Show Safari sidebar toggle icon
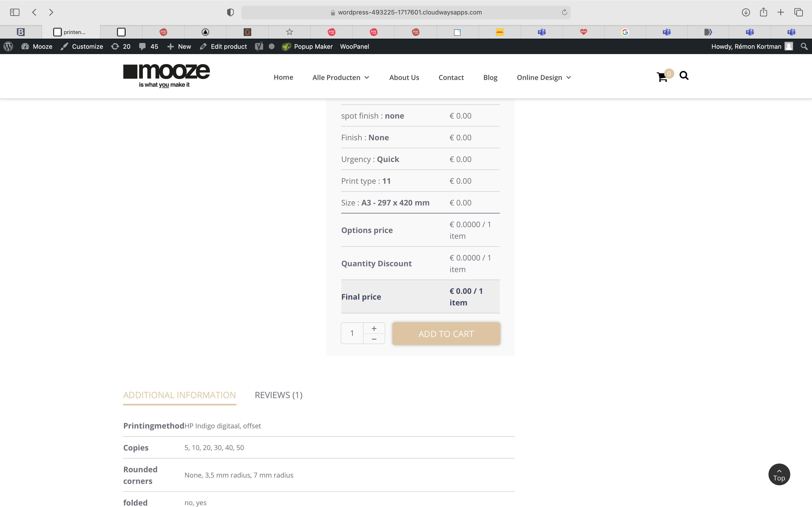Viewport: 812px width, 507px height. [x=15, y=12]
